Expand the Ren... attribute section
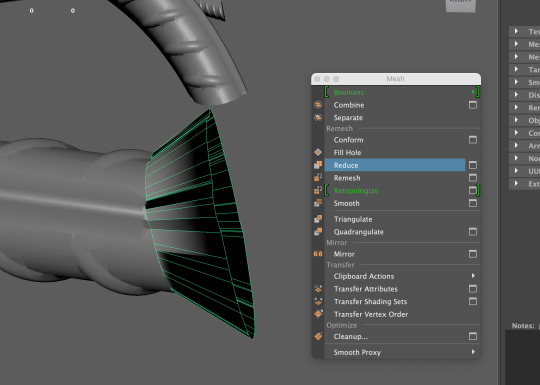 [516, 107]
